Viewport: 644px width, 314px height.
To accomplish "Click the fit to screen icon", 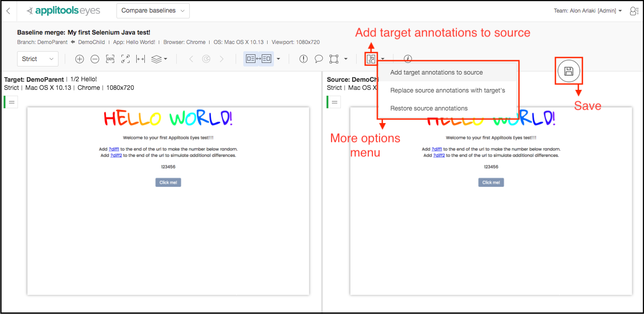I will point(125,59).
